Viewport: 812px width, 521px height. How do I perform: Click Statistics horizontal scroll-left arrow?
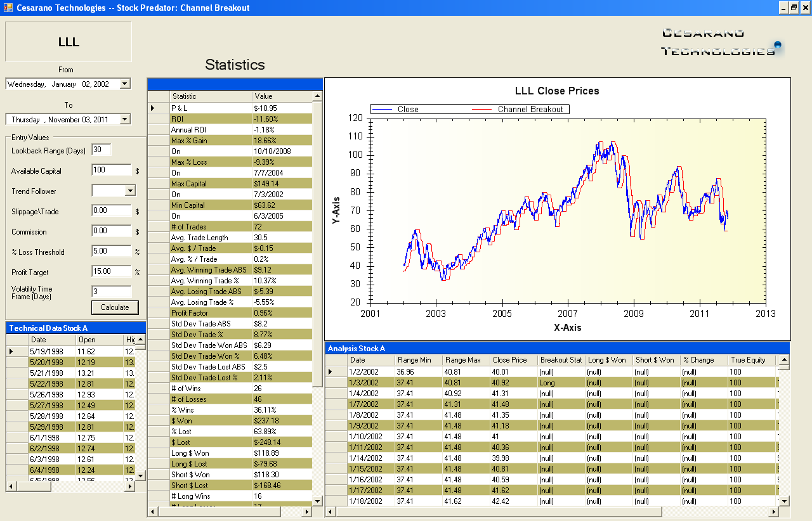point(152,511)
